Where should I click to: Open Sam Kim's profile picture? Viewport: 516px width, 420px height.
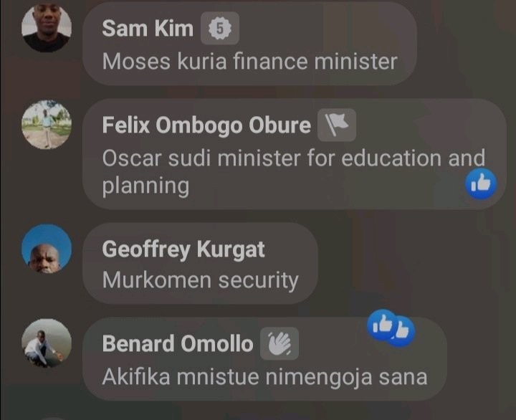47,28
